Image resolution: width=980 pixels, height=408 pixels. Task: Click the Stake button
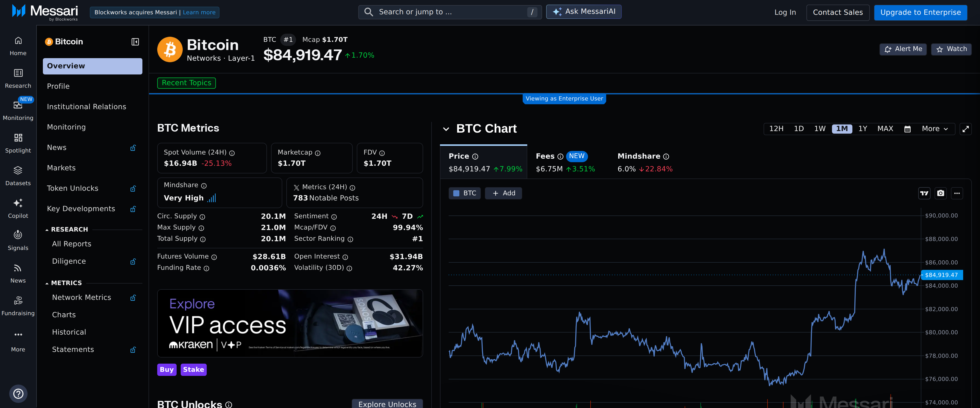point(193,369)
